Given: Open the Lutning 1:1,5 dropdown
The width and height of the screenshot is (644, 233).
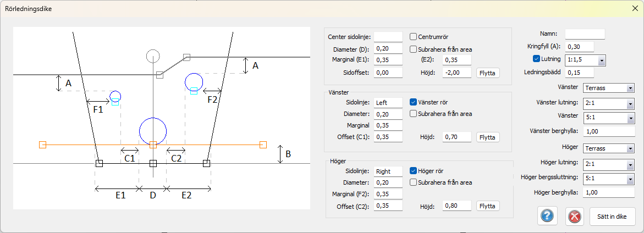Looking at the screenshot, I should (x=602, y=60).
